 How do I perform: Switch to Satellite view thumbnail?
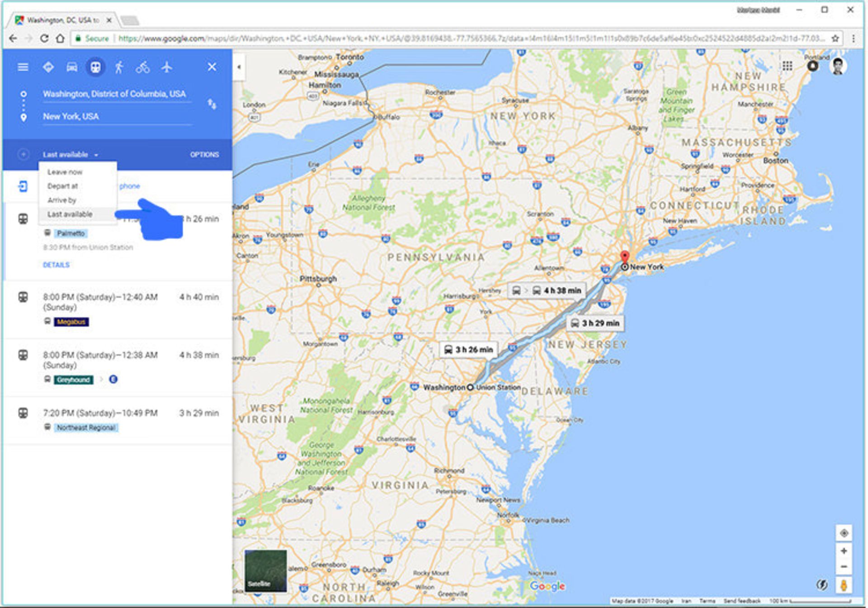265,570
